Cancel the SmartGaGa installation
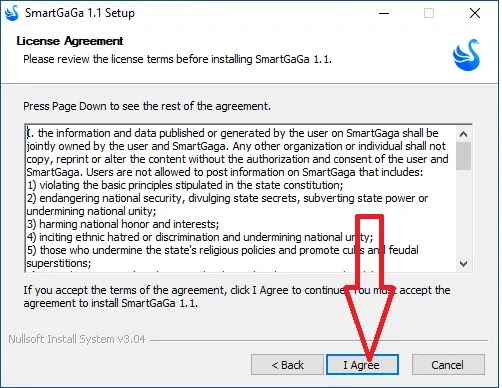502x388 pixels. click(x=448, y=364)
